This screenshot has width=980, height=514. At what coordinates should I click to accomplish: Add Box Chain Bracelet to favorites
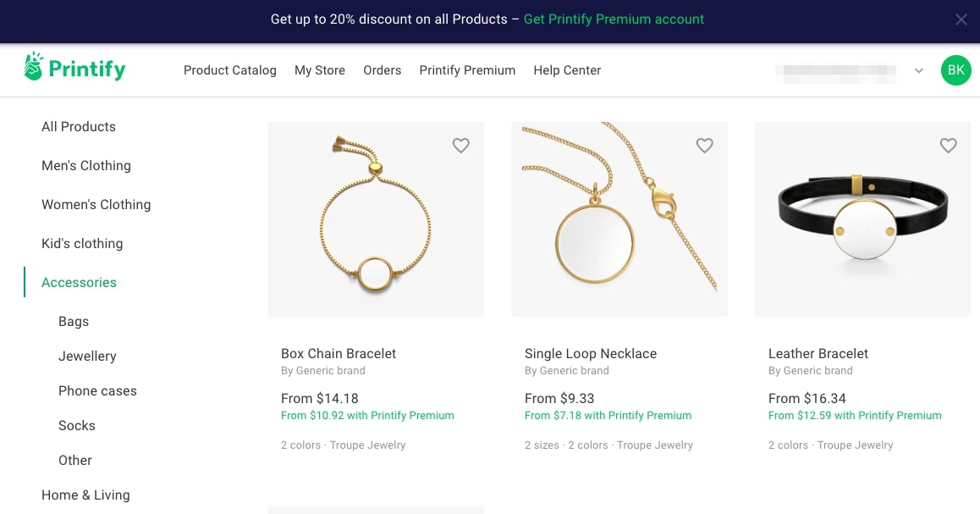point(460,145)
